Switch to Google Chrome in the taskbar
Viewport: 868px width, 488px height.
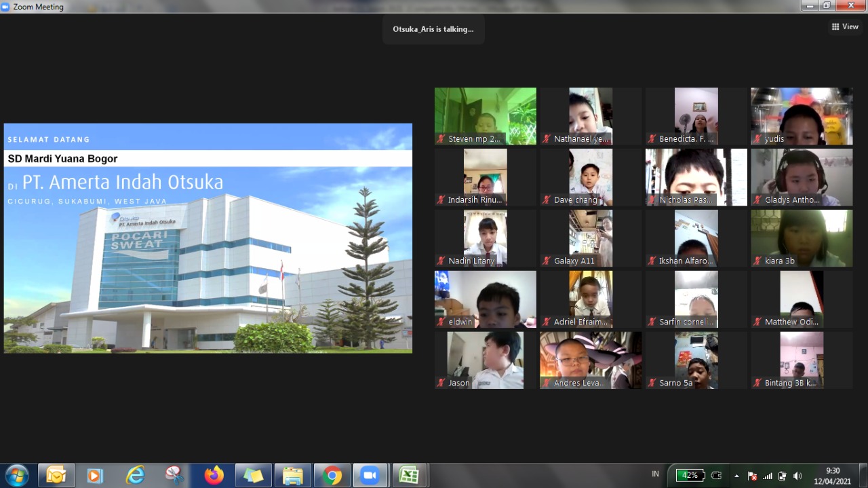tap(332, 476)
